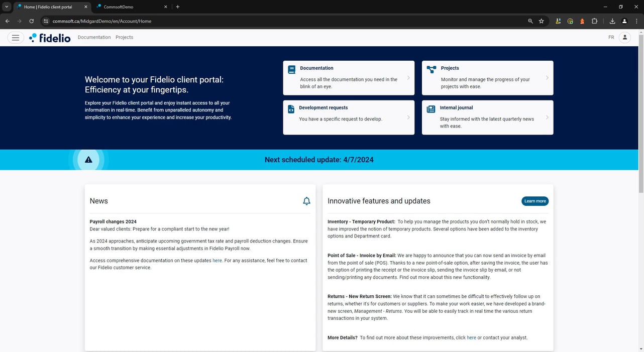Click the Development requests card chevron
644x352 pixels.
[x=408, y=118]
